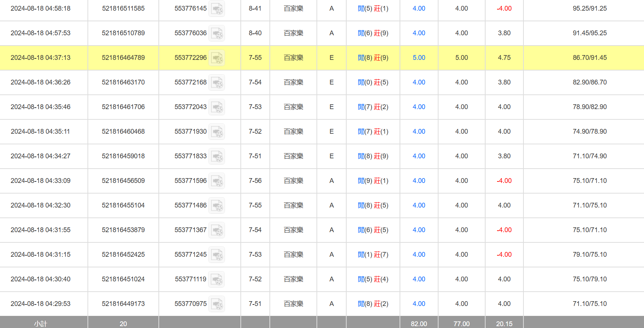This screenshot has height=328, width=644.
Task: Play replay video for bet 553771119
Action: [x=217, y=279]
